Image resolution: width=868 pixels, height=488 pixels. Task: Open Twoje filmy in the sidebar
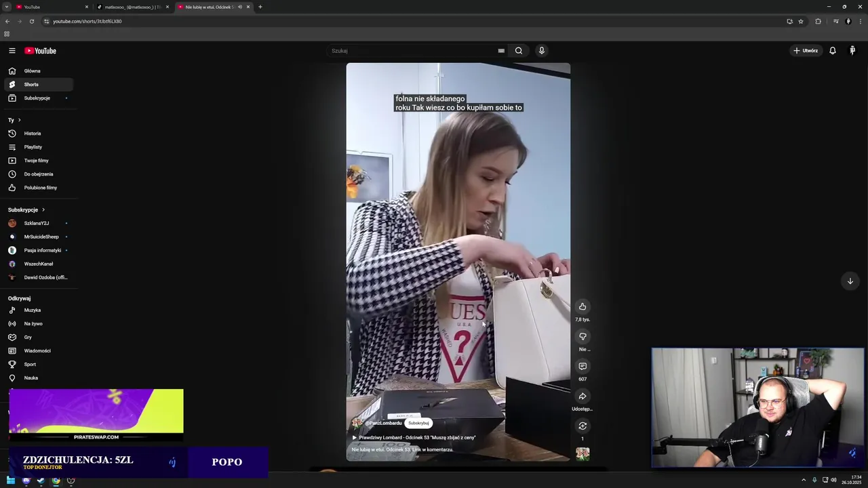pos(38,161)
